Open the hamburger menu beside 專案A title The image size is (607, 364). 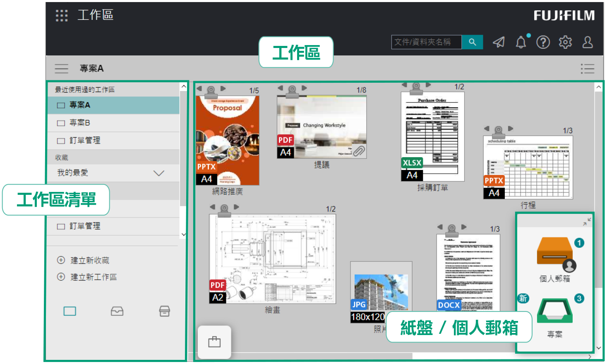coord(61,69)
